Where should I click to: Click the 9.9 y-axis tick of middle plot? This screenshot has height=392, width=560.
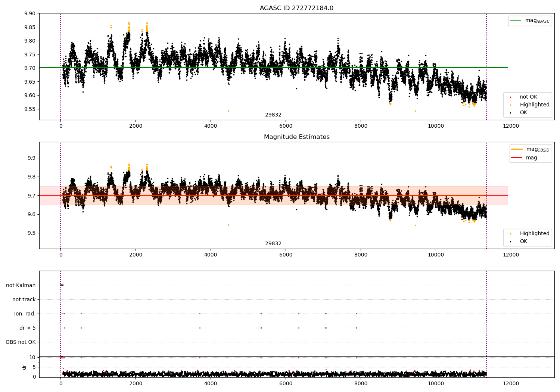(x=31, y=158)
